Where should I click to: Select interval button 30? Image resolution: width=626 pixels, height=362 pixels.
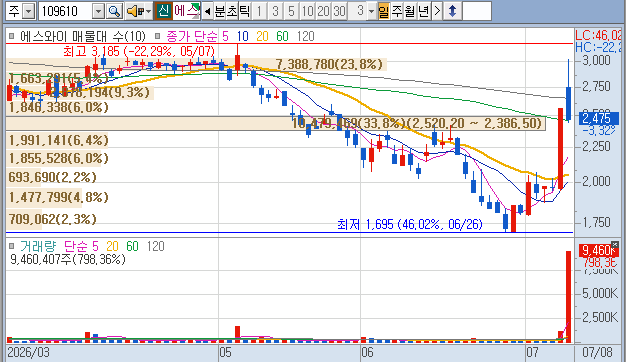pos(339,11)
